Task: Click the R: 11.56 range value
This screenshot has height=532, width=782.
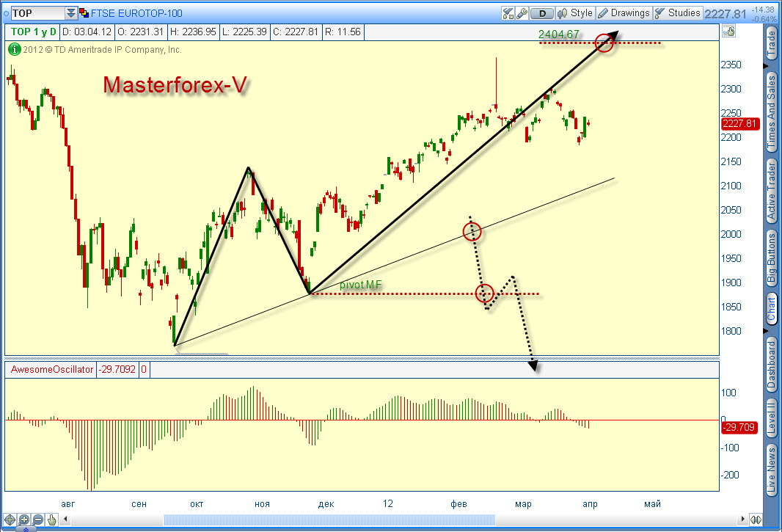Action: point(343,32)
